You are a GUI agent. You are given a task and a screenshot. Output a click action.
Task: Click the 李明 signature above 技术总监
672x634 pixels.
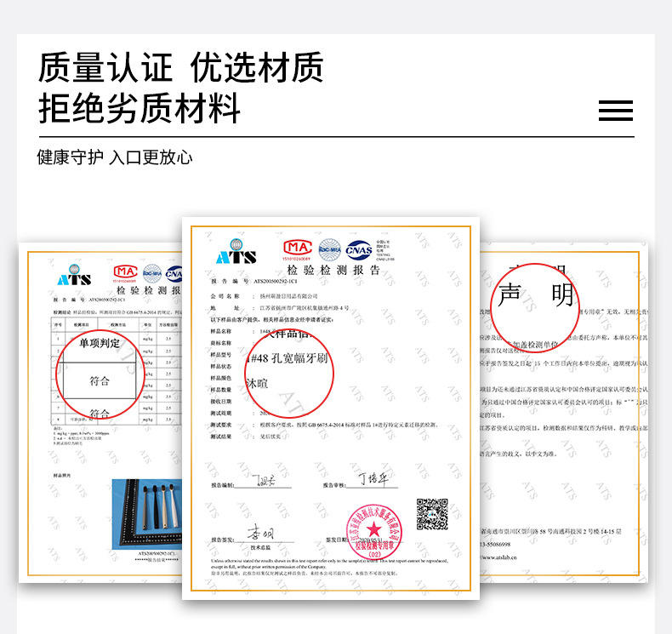(x=260, y=533)
